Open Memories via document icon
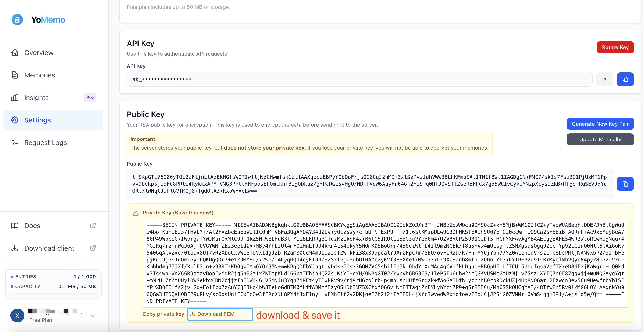Viewport: 644px width, 332px height. pos(15,75)
